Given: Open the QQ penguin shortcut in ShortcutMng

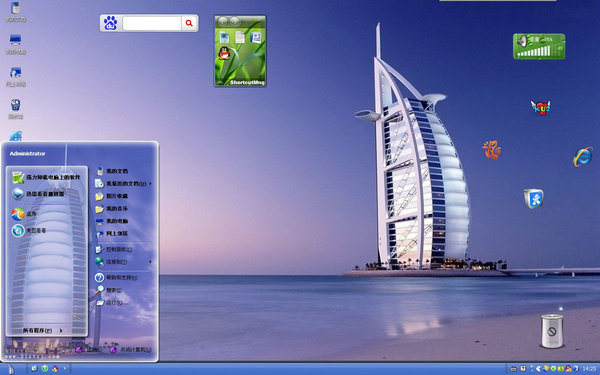Looking at the screenshot, I should 224,53.
